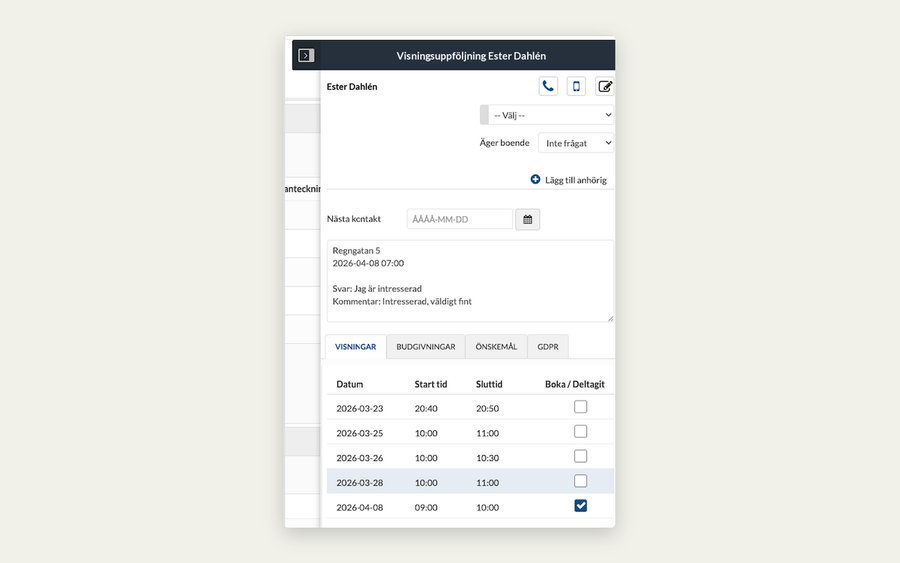Click start time 09:00
This screenshot has height=563, width=900.
tap(426, 507)
